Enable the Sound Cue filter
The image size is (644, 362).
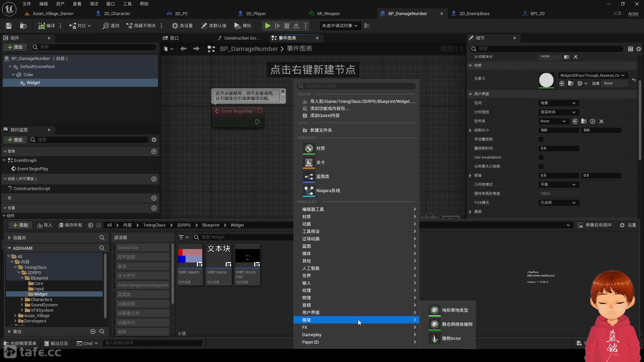[x=141, y=248]
